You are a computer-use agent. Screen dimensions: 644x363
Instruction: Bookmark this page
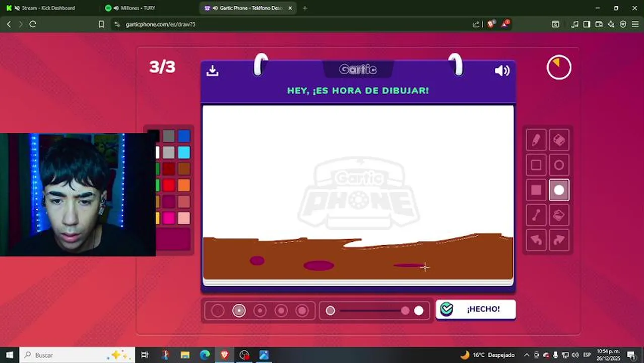point(101,24)
